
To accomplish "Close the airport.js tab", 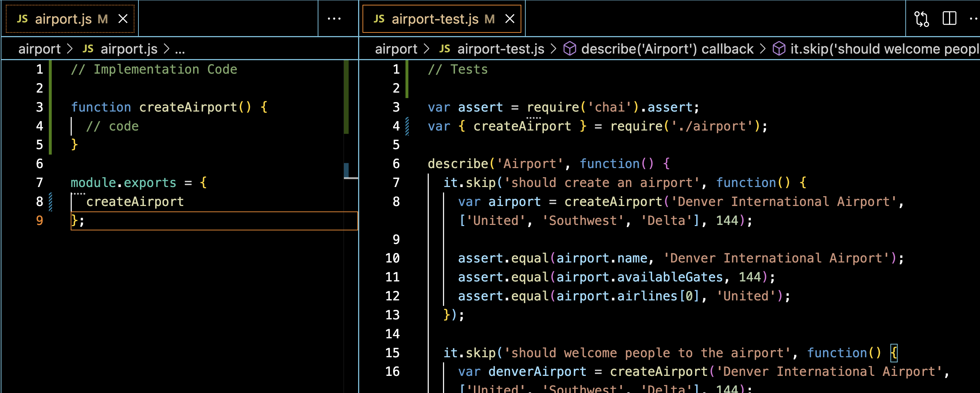I will click(x=122, y=18).
